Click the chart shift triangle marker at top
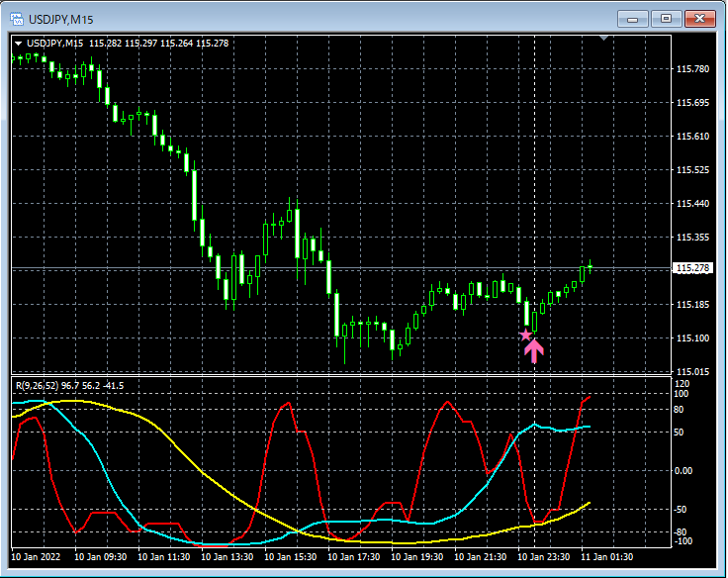728x578 pixels. click(x=603, y=38)
